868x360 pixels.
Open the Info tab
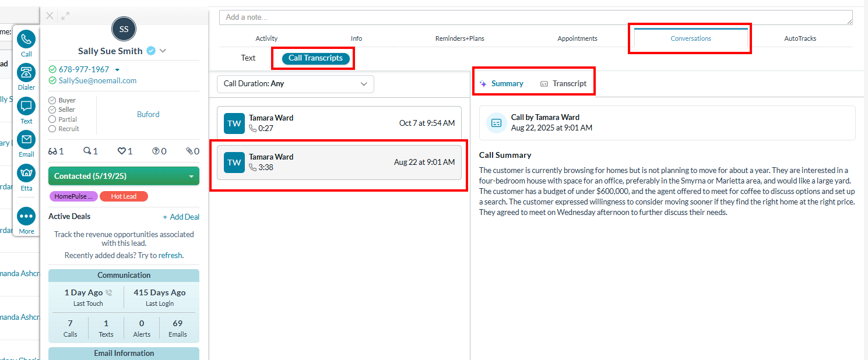coord(356,38)
